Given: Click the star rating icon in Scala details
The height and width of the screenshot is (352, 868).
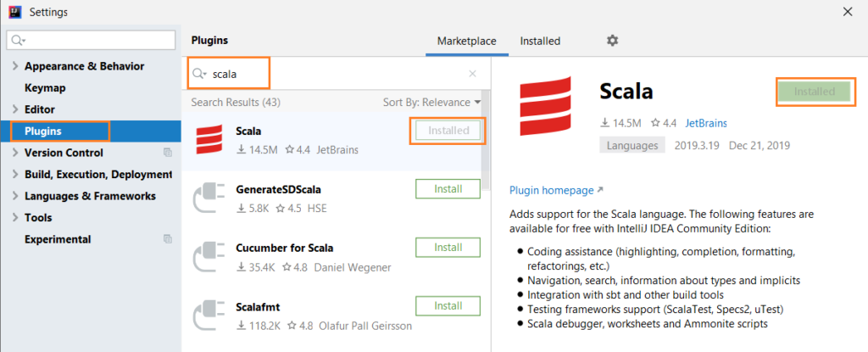Looking at the screenshot, I should coord(655,123).
